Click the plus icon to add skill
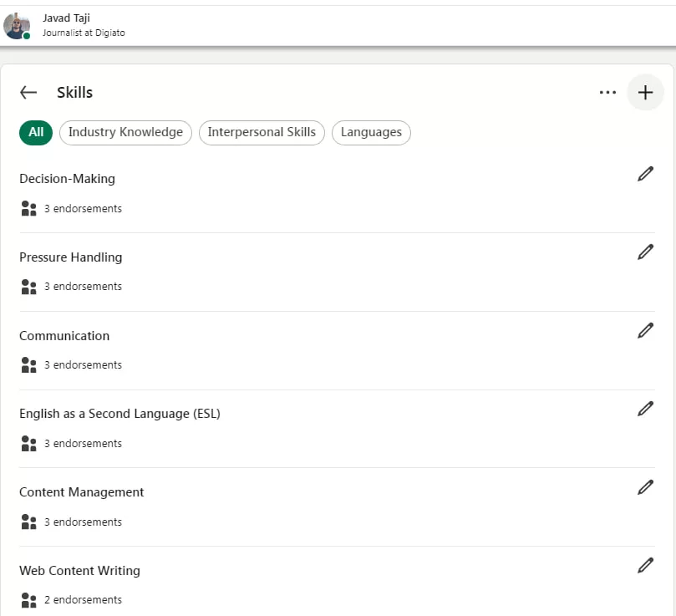Screen dimensions: 676x616 click(645, 93)
